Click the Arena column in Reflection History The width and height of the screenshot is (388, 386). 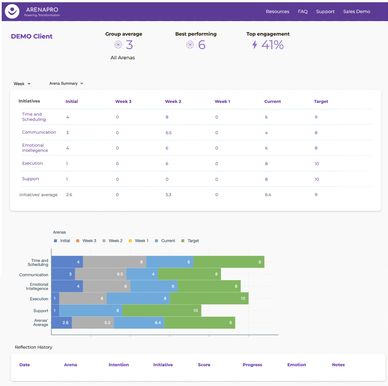tap(70, 365)
